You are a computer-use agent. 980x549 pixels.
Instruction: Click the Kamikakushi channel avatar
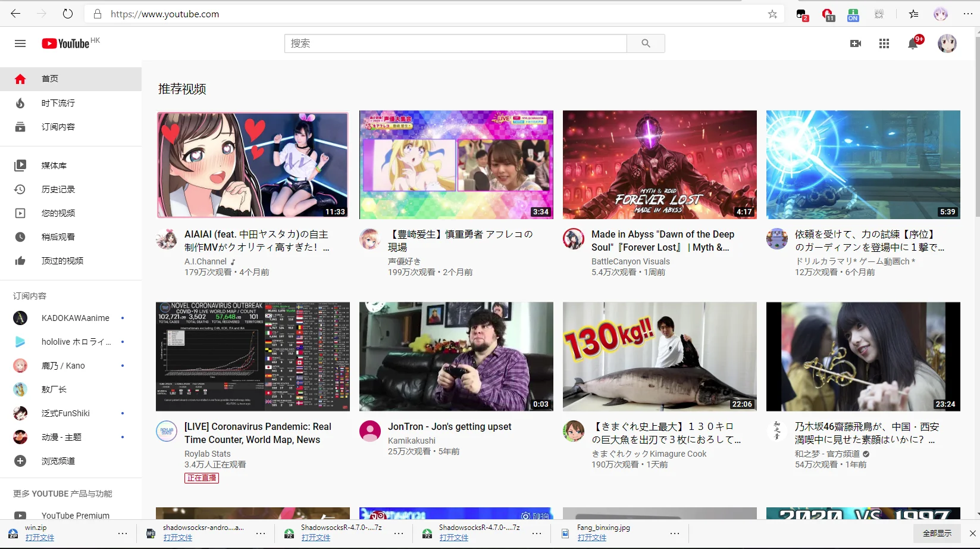click(x=370, y=431)
